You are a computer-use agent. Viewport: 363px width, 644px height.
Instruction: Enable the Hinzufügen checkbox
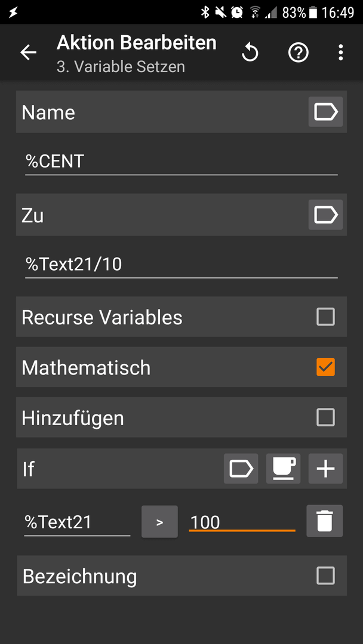click(x=325, y=417)
